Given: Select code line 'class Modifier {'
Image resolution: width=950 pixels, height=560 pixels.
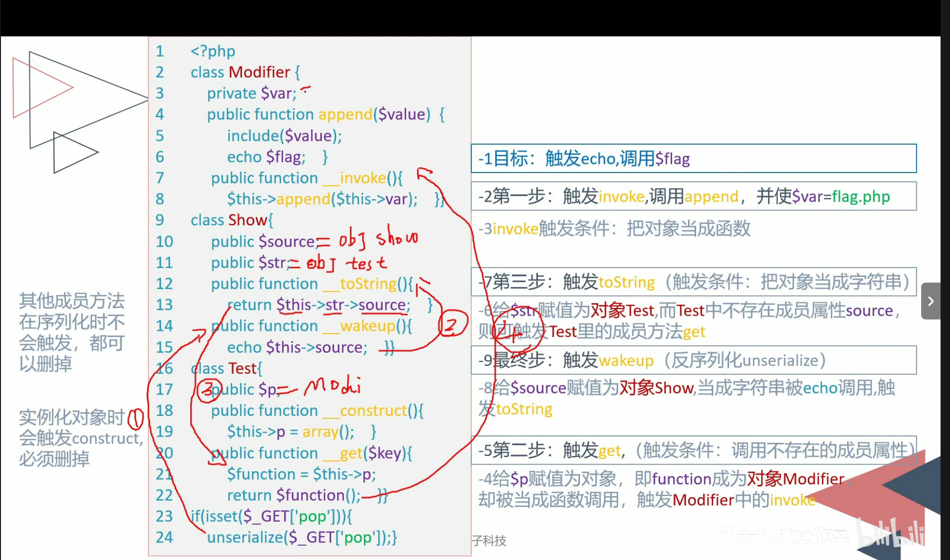Looking at the screenshot, I should (245, 72).
